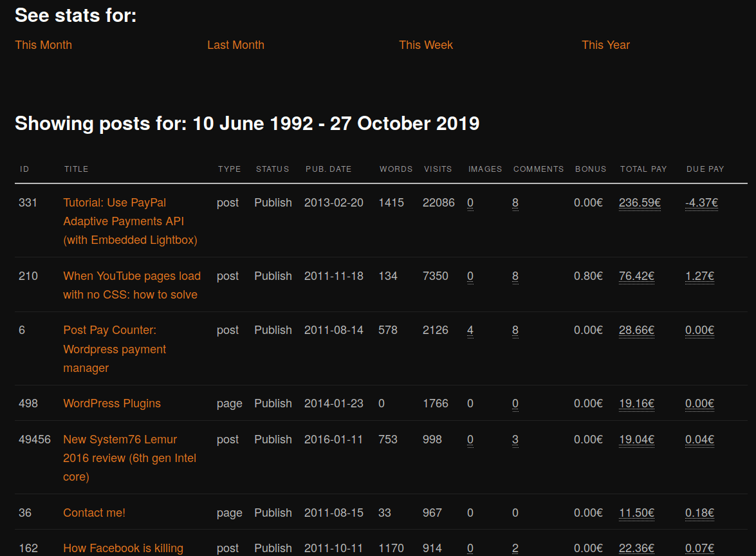Image resolution: width=756 pixels, height=556 pixels.
Task: Click publication date 2014-01-23
Action: point(334,403)
